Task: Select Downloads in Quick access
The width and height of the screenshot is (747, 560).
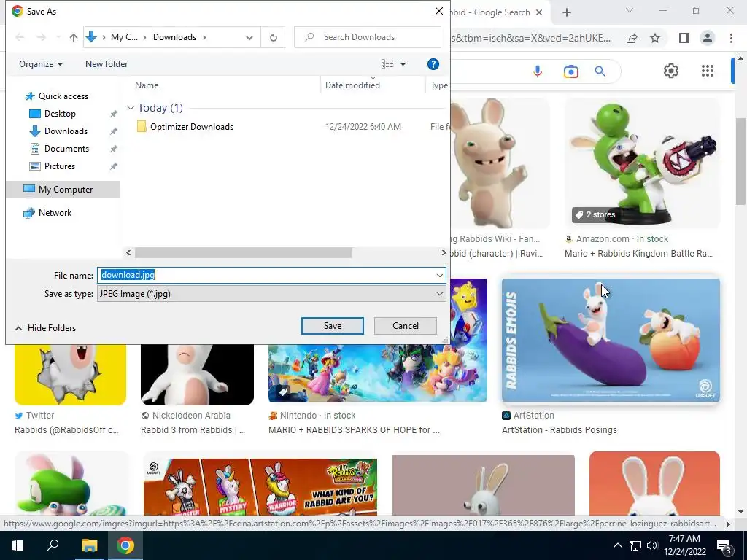Action: pyautogui.click(x=65, y=131)
